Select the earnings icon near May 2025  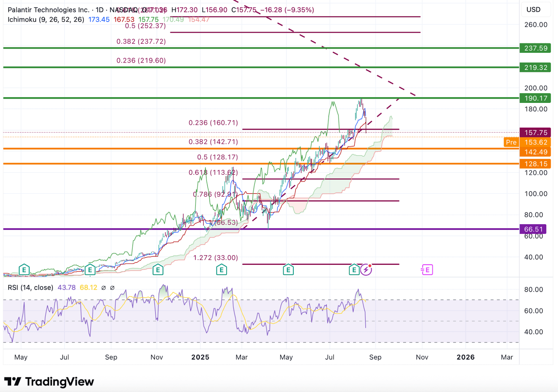(x=288, y=270)
